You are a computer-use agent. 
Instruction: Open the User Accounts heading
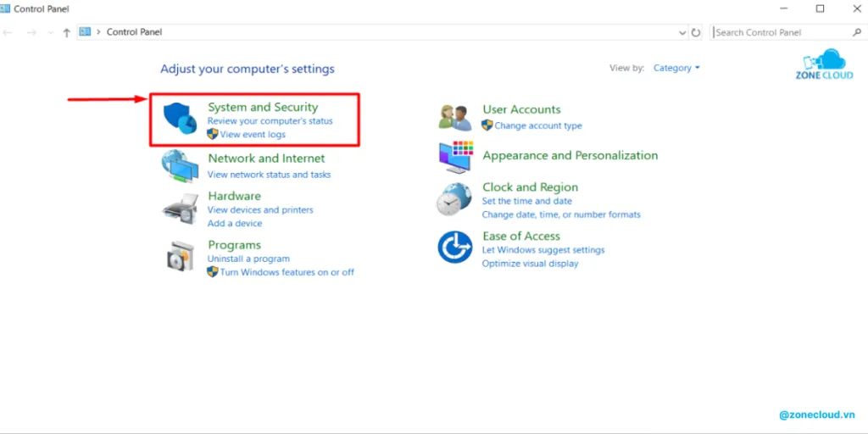521,109
